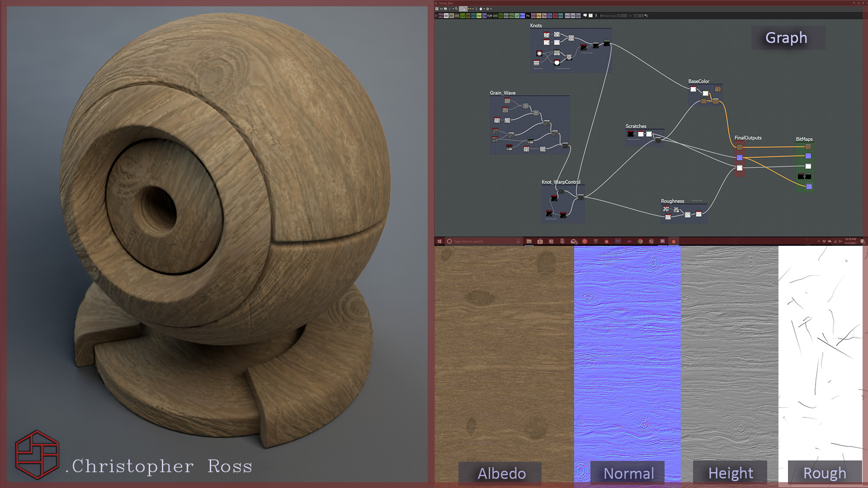Select the Blur node icon in the toolbar
This screenshot has height=488, width=868.
(452, 17)
